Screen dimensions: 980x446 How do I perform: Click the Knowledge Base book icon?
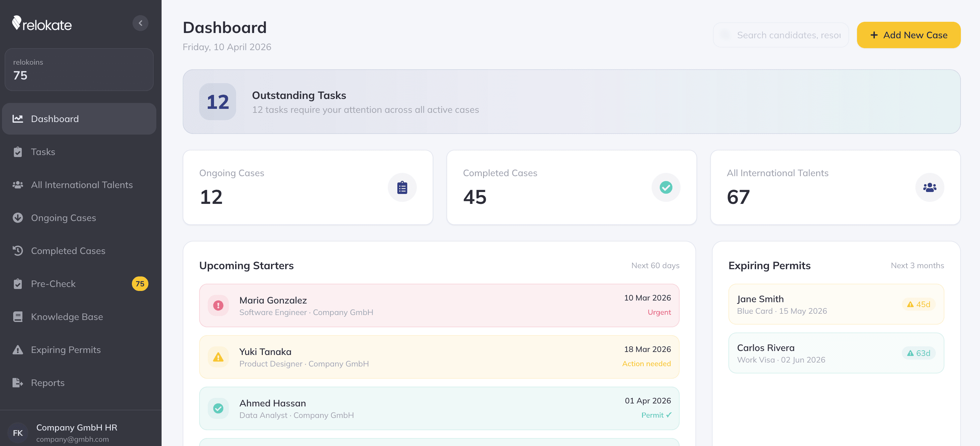18,317
